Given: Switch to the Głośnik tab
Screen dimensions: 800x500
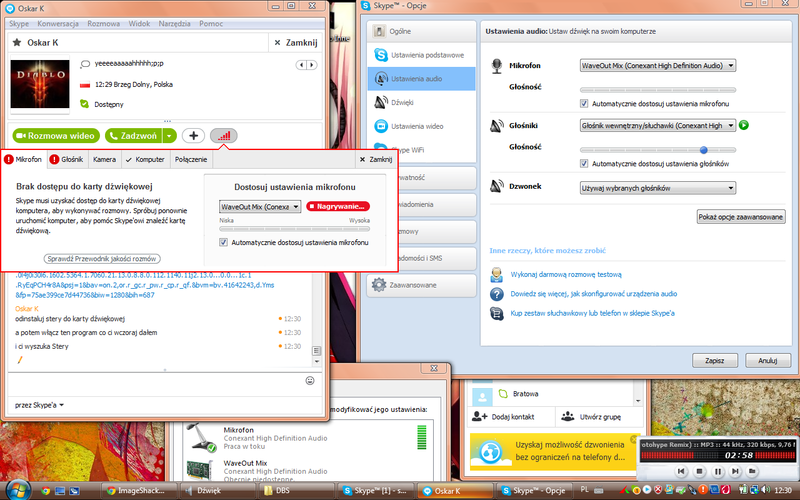Looking at the screenshot, I should point(67,160).
